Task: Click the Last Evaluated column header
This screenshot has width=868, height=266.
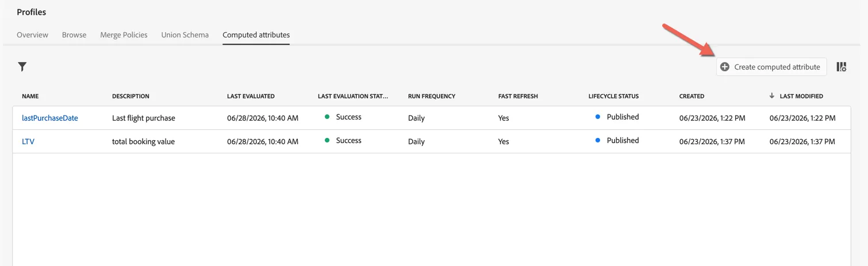Action: tap(251, 96)
